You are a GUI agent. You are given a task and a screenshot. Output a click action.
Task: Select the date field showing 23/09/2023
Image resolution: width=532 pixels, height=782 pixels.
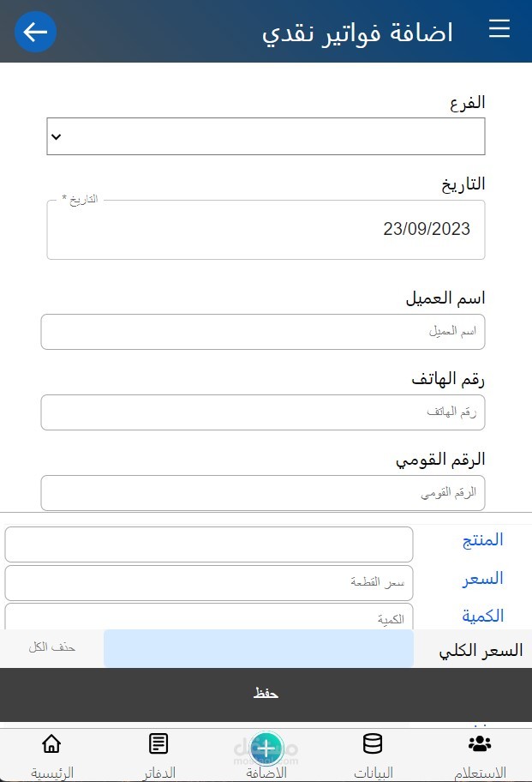coord(266,230)
